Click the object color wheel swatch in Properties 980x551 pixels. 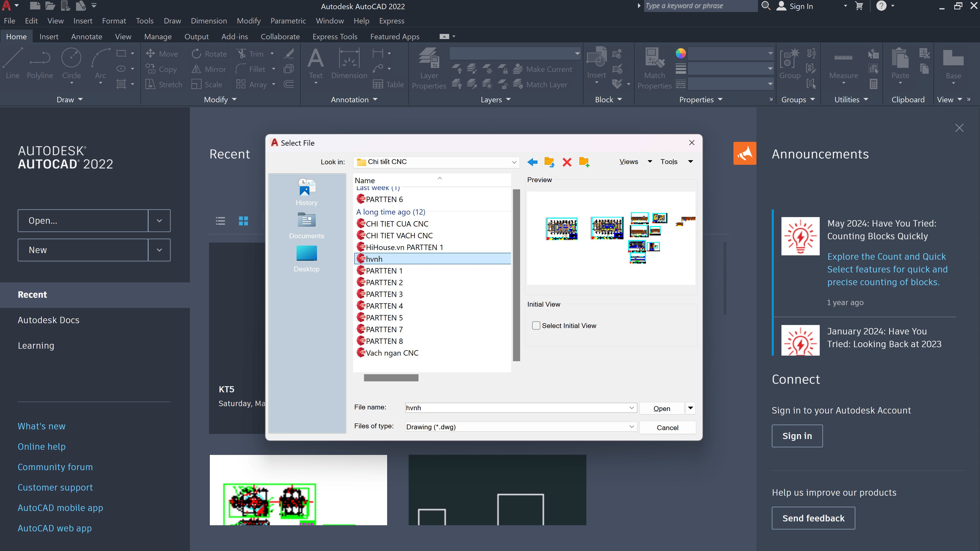click(681, 53)
